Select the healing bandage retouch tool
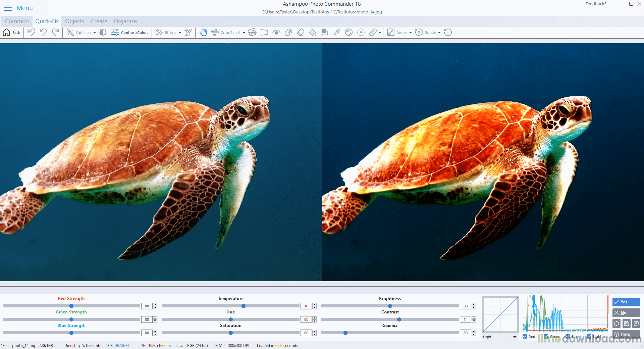 [x=373, y=32]
